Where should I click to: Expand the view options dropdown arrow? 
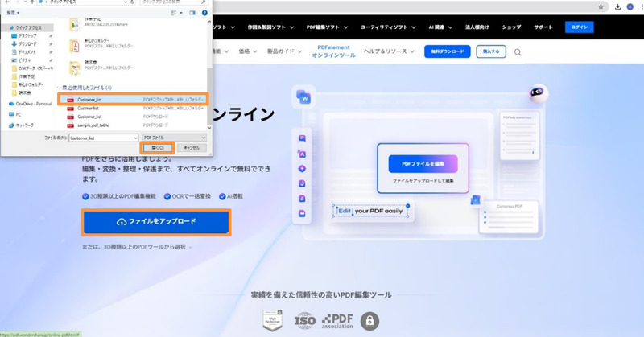tap(181, 13)
